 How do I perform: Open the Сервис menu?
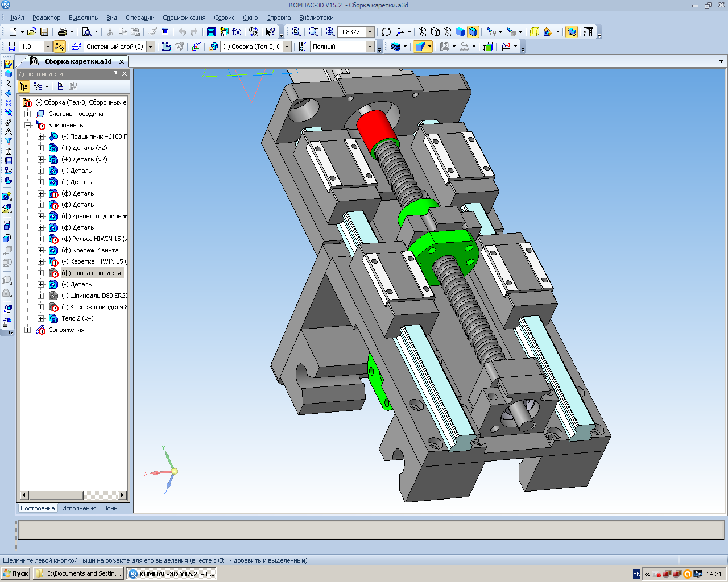tap(224, 18)
